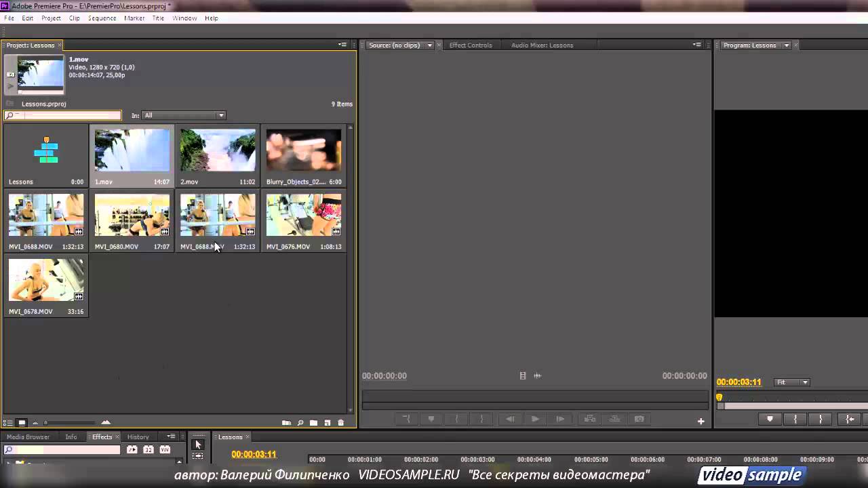Open the Source clip selection dropdown arrow
The height and width of the screenshot is (488, 868).
429,45
